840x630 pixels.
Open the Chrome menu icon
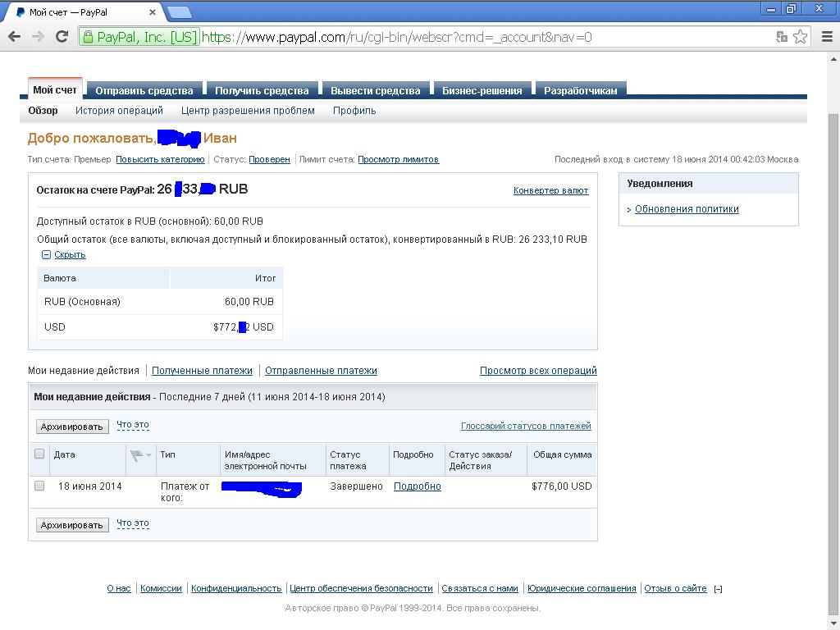tap(827, 36)
